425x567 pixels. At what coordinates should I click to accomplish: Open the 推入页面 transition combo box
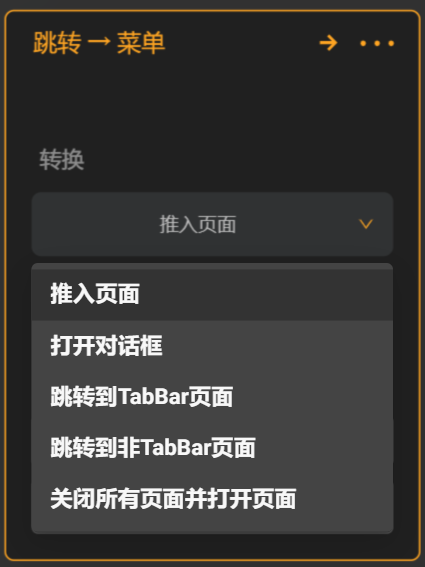point(212,224)
